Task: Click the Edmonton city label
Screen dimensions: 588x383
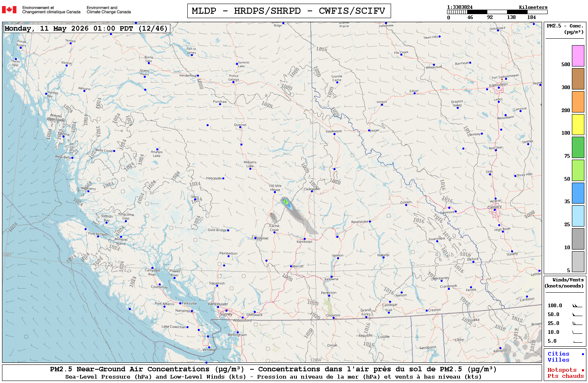Action: 498,85
